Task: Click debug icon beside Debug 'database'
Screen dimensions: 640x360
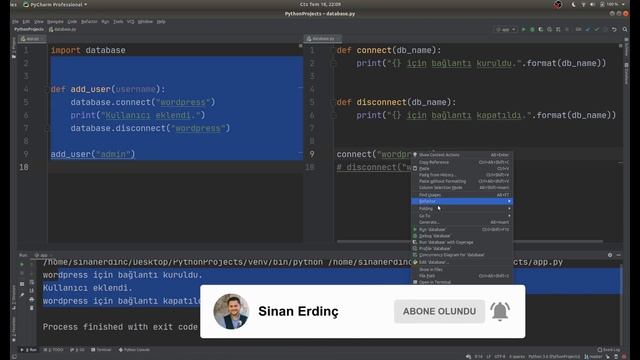Action: (x=415, y=236)
